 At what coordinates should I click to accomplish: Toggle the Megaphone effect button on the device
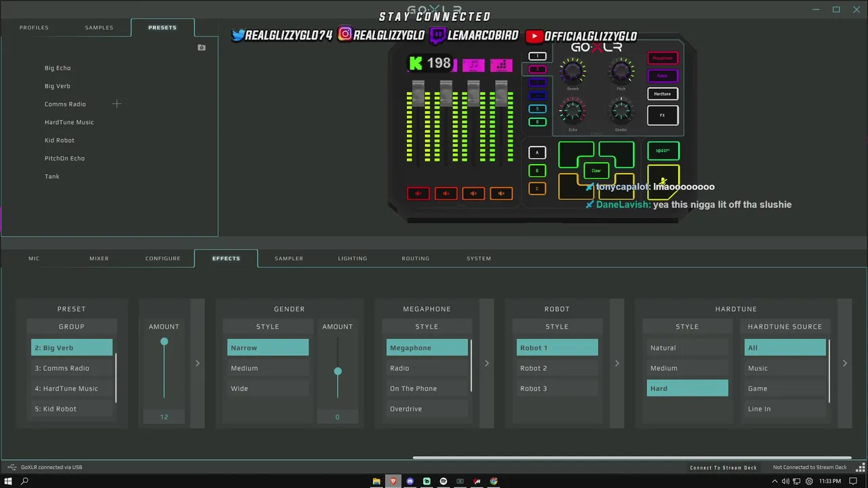click(663, 58)
